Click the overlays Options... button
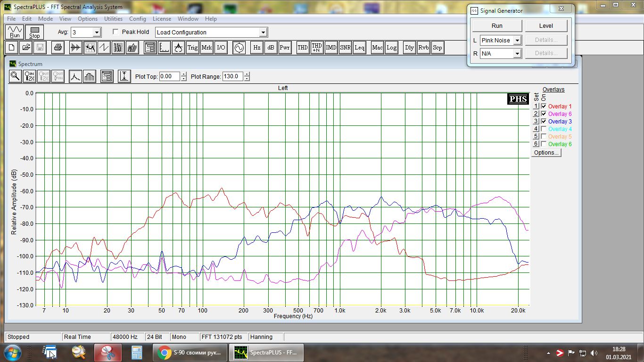 [546, 153]
